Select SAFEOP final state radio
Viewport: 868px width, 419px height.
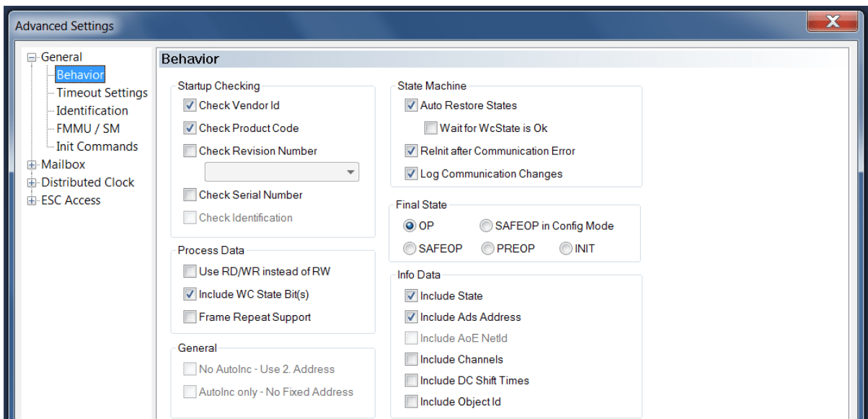[x=409, y=249]
